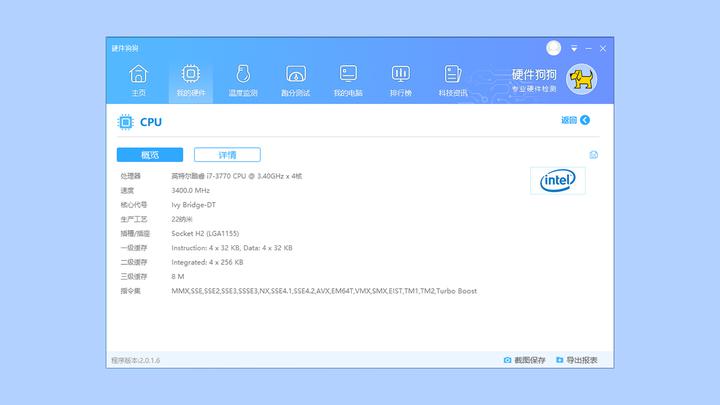Click the CPU chip icon heading
720x405 pixels.
pos(125,122)
